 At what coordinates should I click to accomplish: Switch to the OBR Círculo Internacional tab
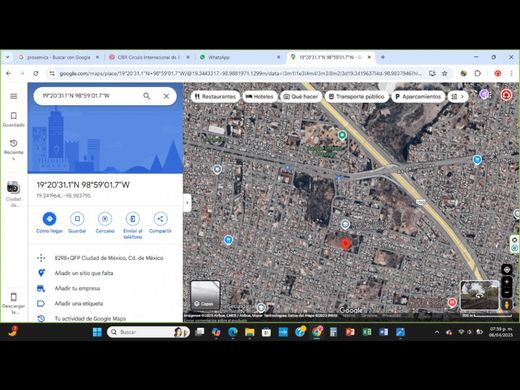tap(148, 57)
